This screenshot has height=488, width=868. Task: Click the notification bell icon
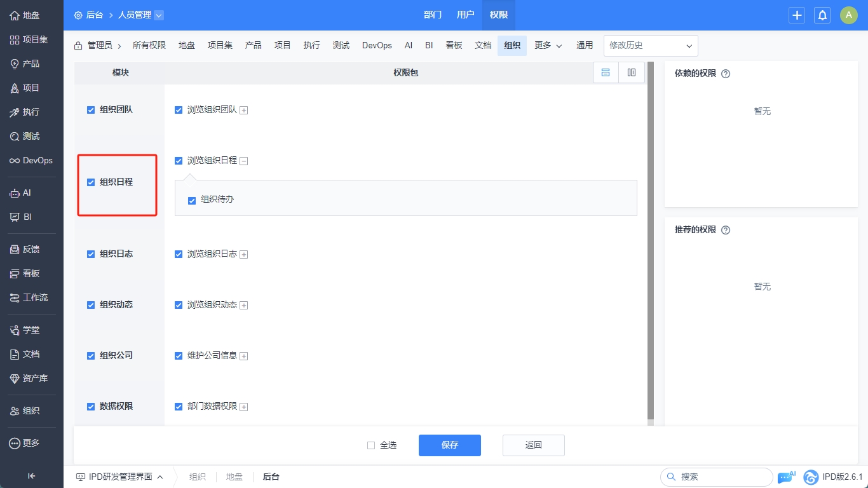822,15
